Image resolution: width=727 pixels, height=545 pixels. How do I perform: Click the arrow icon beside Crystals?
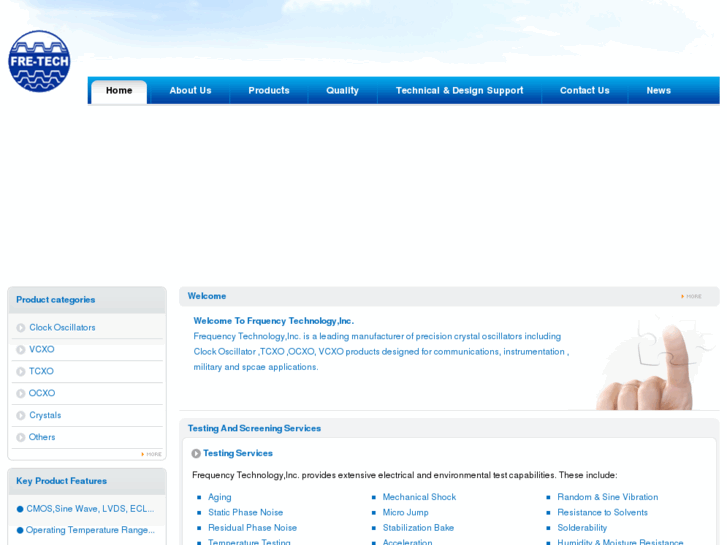coord(20,416)
